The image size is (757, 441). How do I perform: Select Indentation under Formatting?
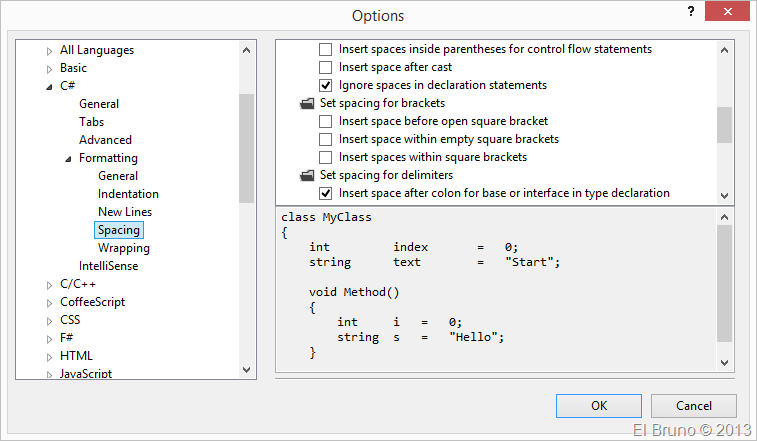(128, 194)
